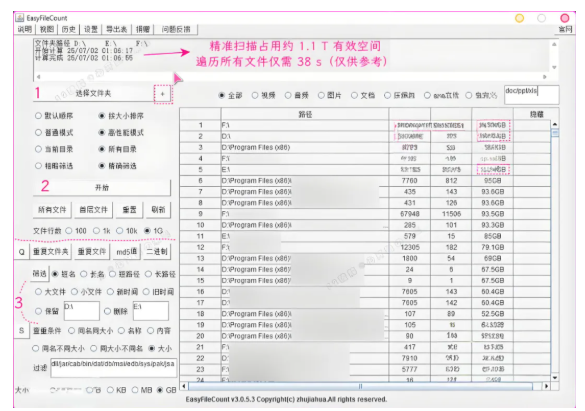Click the md5值 button
585x411 pixels.
pyautogui.click(x=126, y=252)
